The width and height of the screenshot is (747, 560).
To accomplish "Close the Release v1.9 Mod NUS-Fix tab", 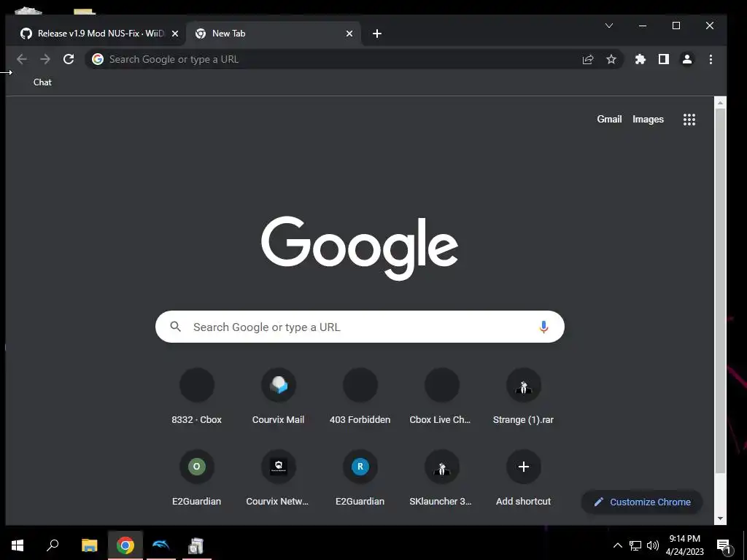I will 175,34.
